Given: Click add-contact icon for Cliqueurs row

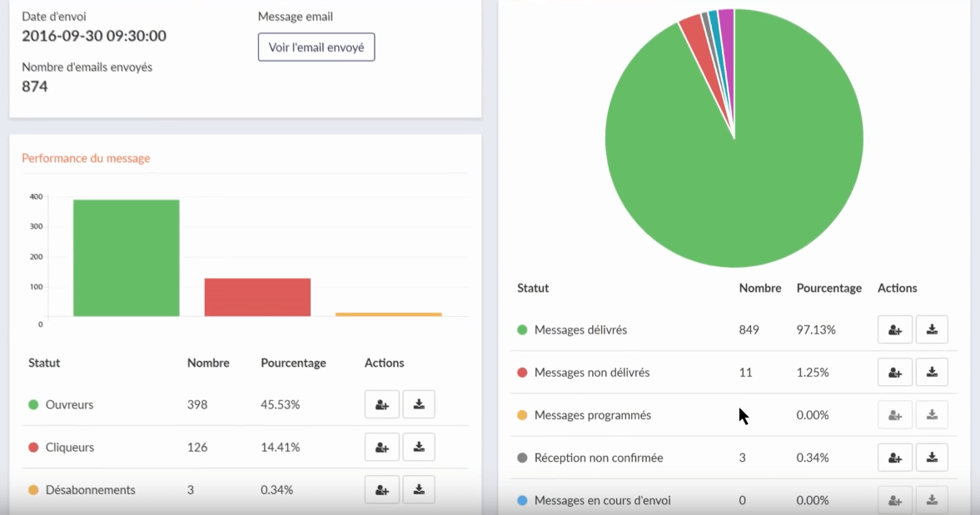Looking at the screenshot, I should click(382, 447).
